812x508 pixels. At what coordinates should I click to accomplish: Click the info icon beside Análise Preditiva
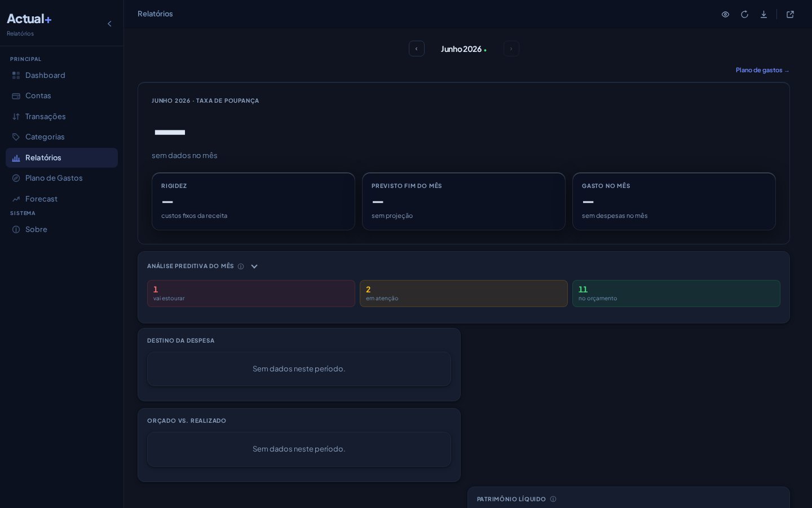[x=241, y=266]
